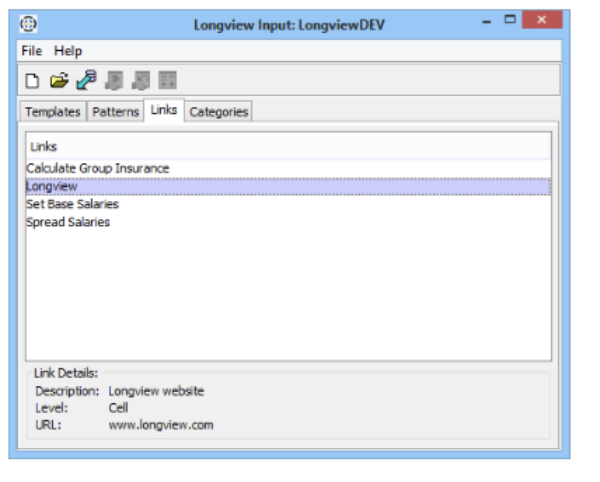The image size is (600, 482).
Task: Click the last greyed-out grid toolbar icon
Action: coord(167,80)
